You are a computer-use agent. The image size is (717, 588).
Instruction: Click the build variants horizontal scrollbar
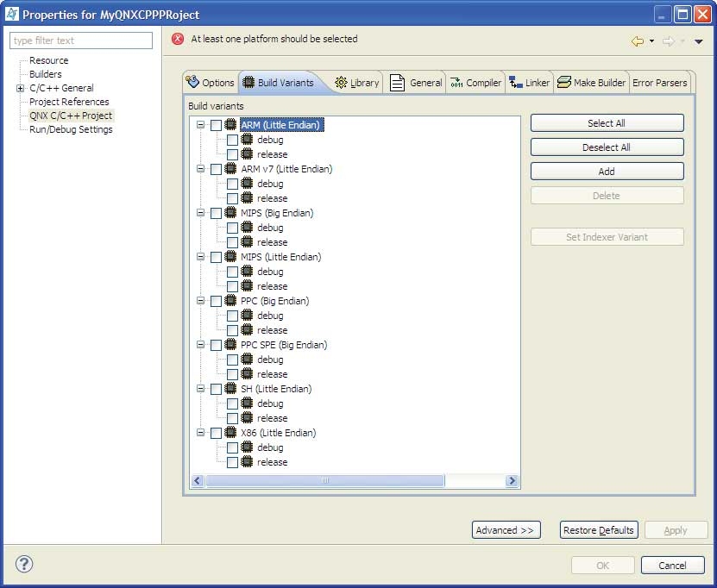tap(354, 481)
